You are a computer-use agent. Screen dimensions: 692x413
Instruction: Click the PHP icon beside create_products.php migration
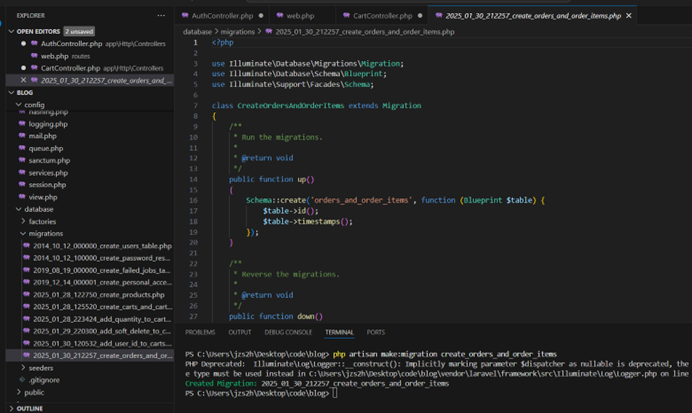point(26,295)
